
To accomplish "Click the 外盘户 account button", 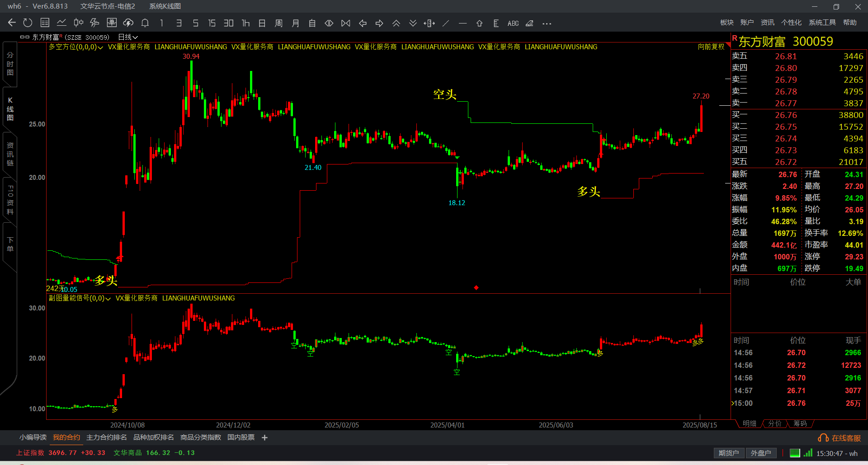I will tap(760, 453).
